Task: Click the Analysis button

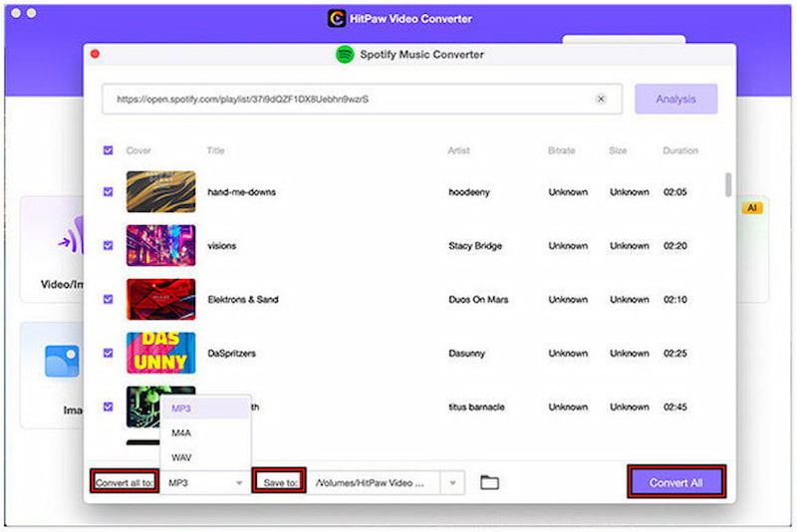Action: pos(676,99)
